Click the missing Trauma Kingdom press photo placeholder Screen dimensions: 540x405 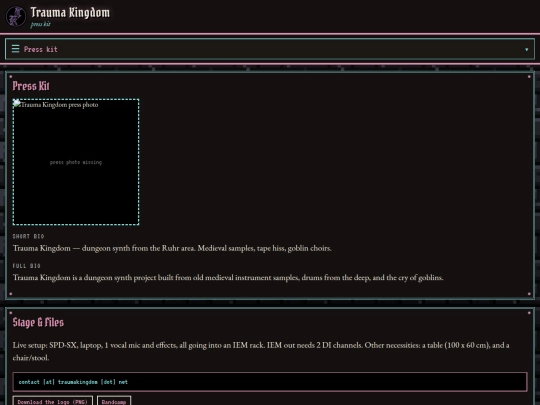click(x=76, y=162)
